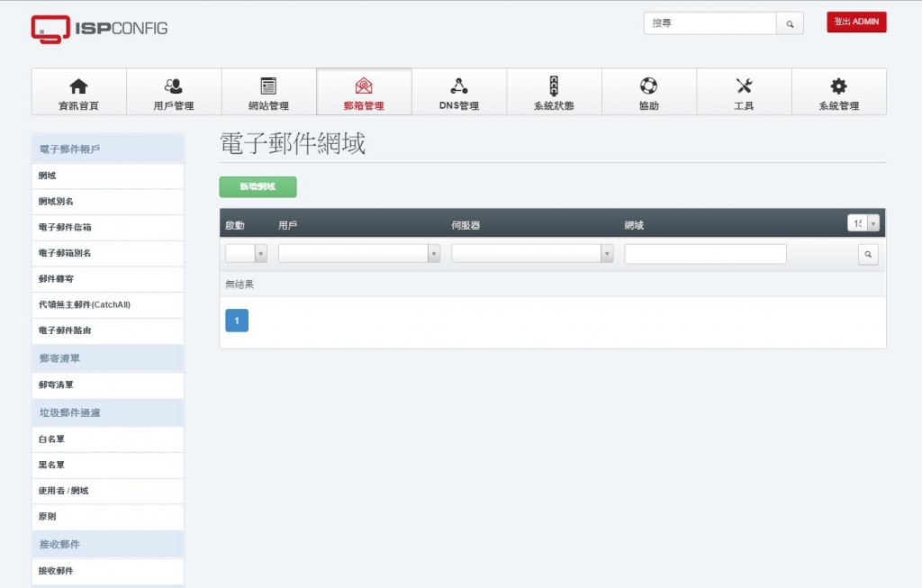Select 電子郵件路由 in the sidebar
This screenshot has height=588, width=922.
108,331
